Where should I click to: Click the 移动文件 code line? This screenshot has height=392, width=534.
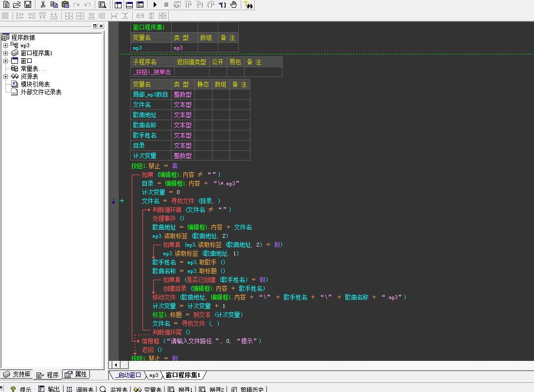click(279, 297)
